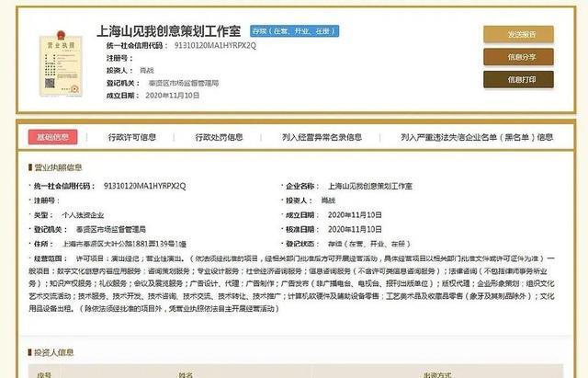
Task: Select the 基础信息 tab
Action: 52,137
